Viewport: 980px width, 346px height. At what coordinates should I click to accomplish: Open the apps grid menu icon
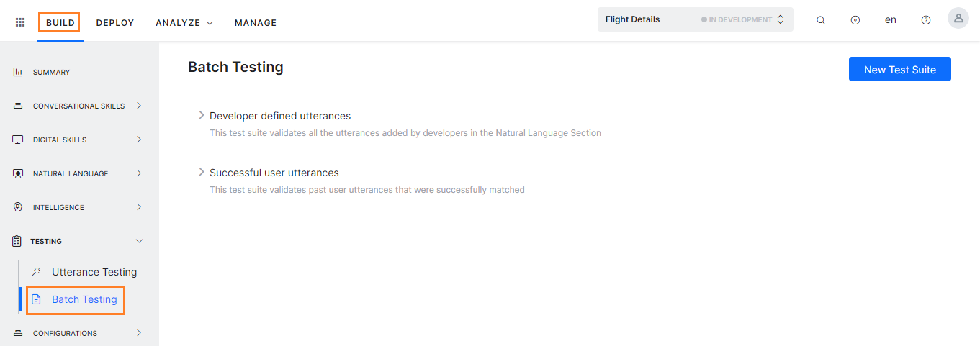pyautogui.click(x=20, y=22)
